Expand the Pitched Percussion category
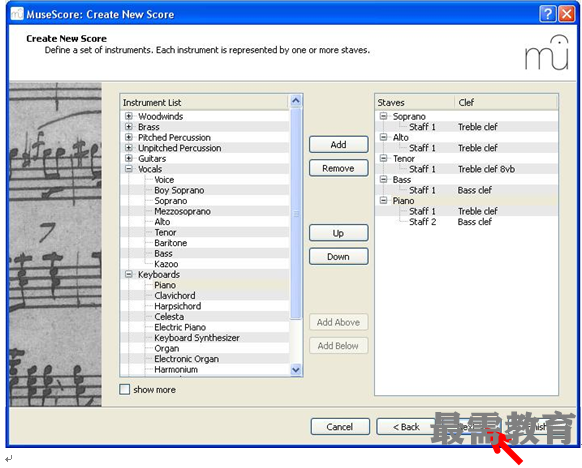 (128, 137)
